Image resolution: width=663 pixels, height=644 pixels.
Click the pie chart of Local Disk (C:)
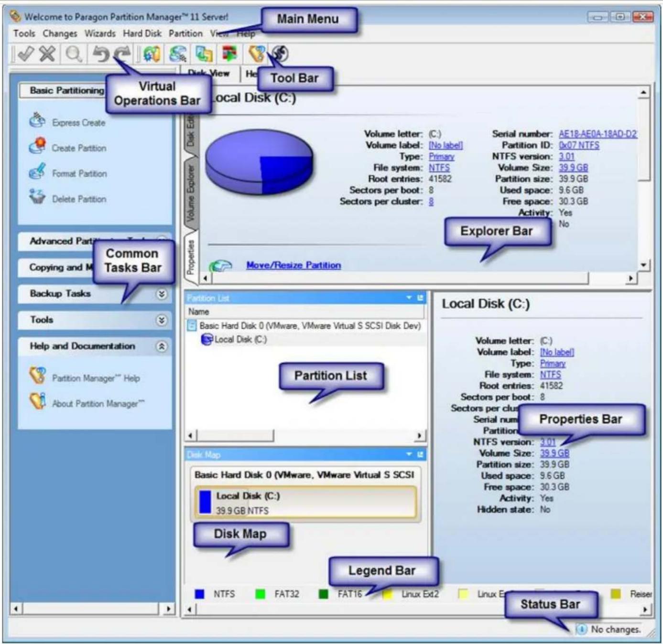tap(259, 162)
